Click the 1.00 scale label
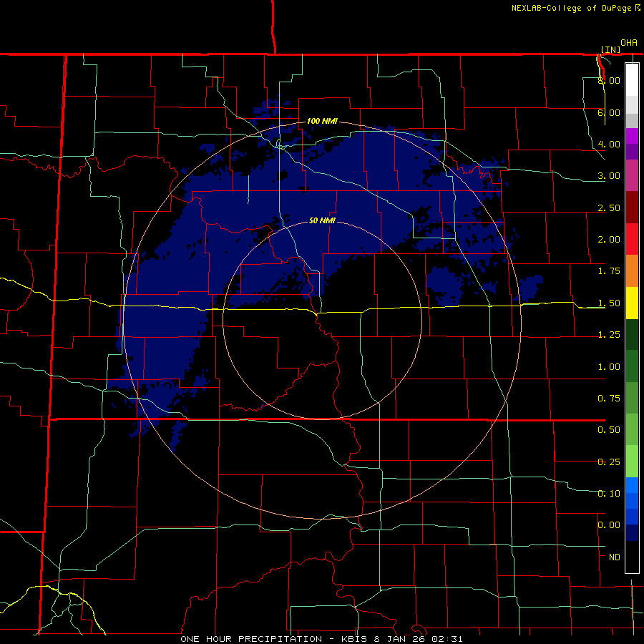This screenshot has width=644, height=644. (x=609, y=367)
